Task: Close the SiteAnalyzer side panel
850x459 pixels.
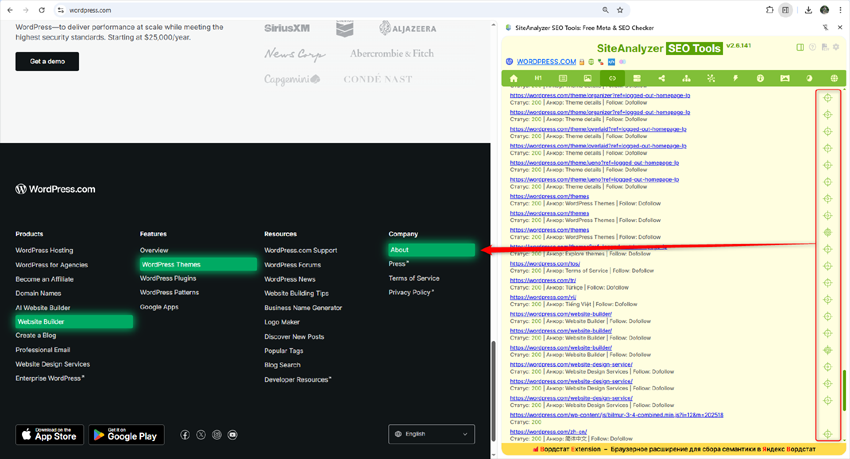Action: click(840, 27)
